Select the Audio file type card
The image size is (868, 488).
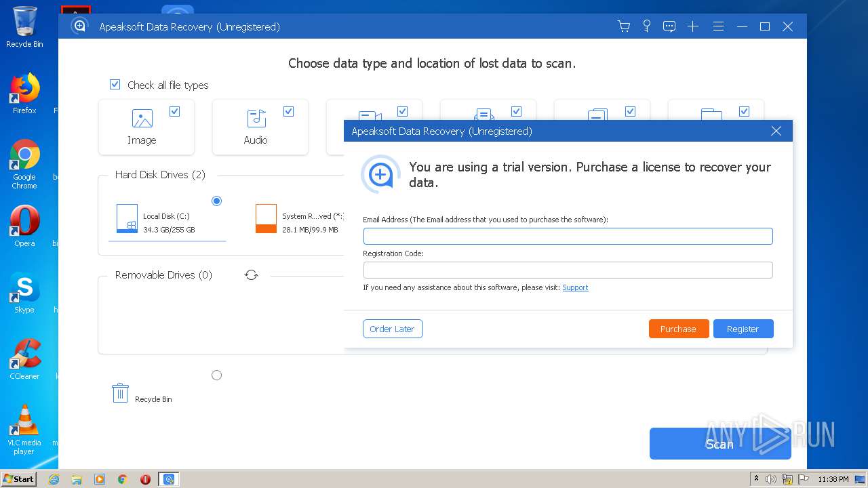pos(260,127)
